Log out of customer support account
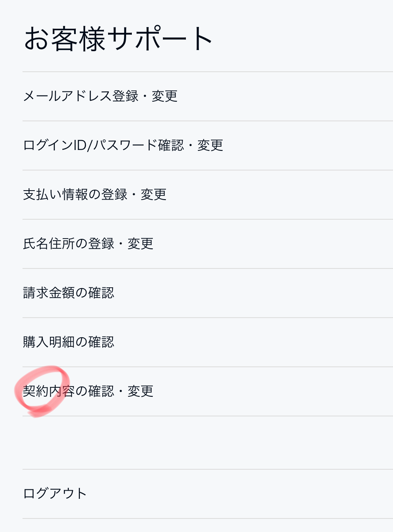 [x=208, y=494]
